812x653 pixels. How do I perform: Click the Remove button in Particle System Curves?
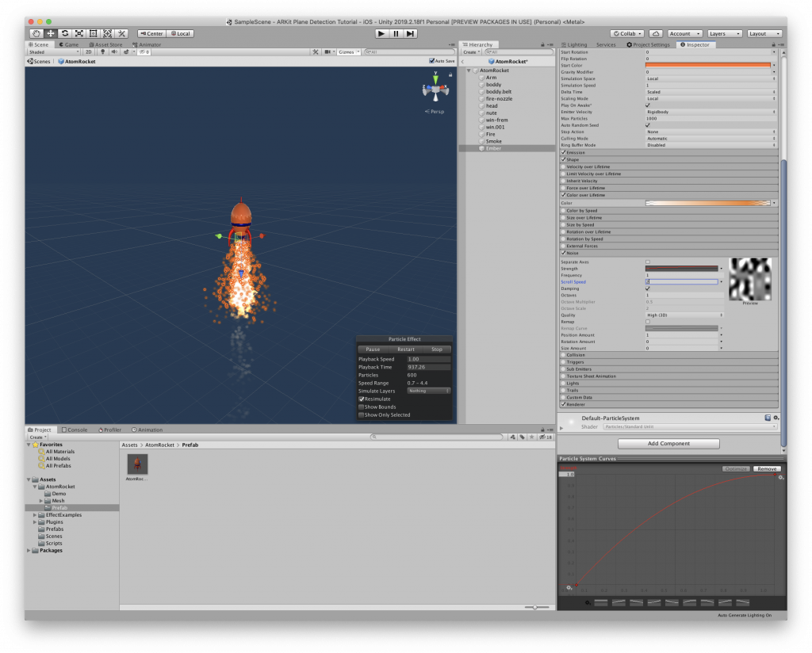(x=767, y=469)
